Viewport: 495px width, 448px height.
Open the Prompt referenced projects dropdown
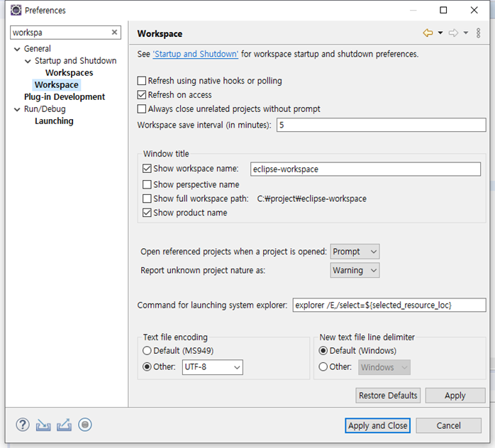[x=355, y=252]
